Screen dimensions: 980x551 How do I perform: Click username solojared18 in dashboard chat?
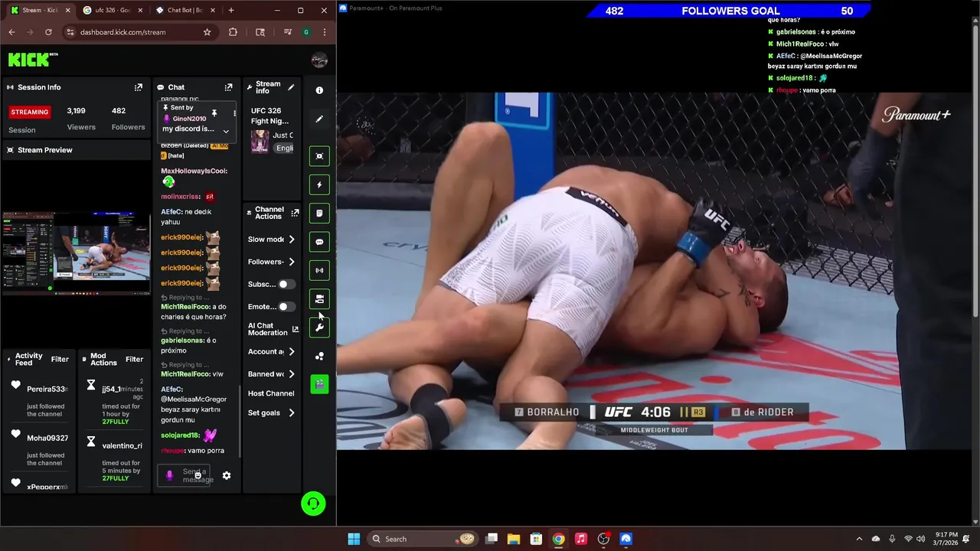tap(180, 435)
